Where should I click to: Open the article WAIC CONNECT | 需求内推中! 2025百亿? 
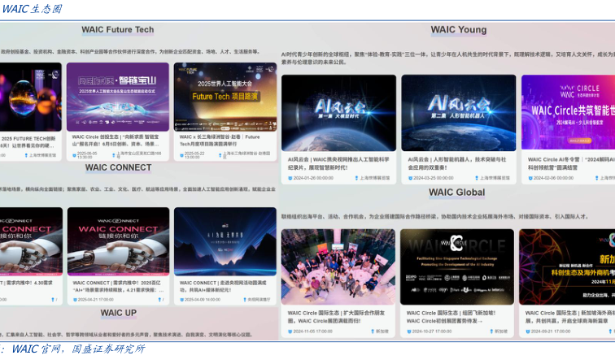118,287
